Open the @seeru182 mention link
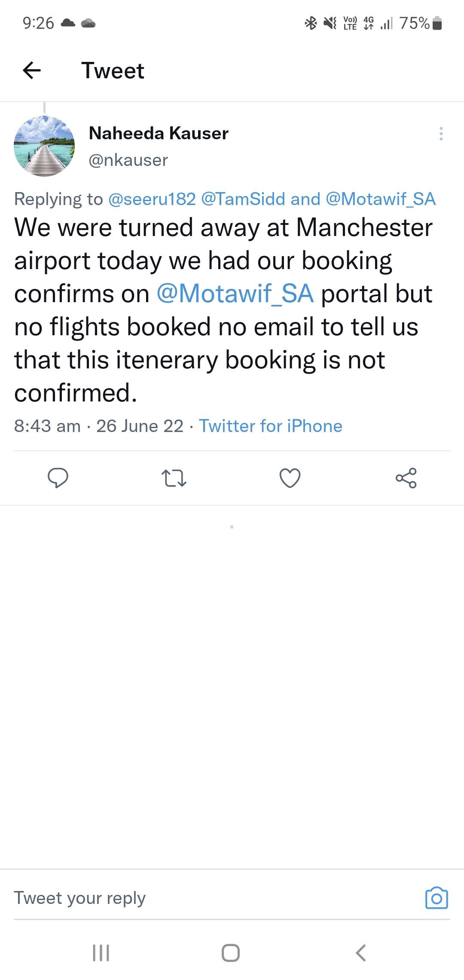This screenshot has height=980, width=464. pyautogui.click(x=152, y=199)
